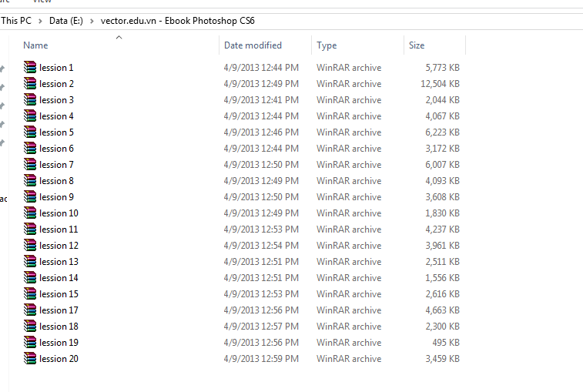The height and width of the screenshot is (392, 583).
Task: Click the WinRAR icon of lession 13
Action: coord(30,261)
